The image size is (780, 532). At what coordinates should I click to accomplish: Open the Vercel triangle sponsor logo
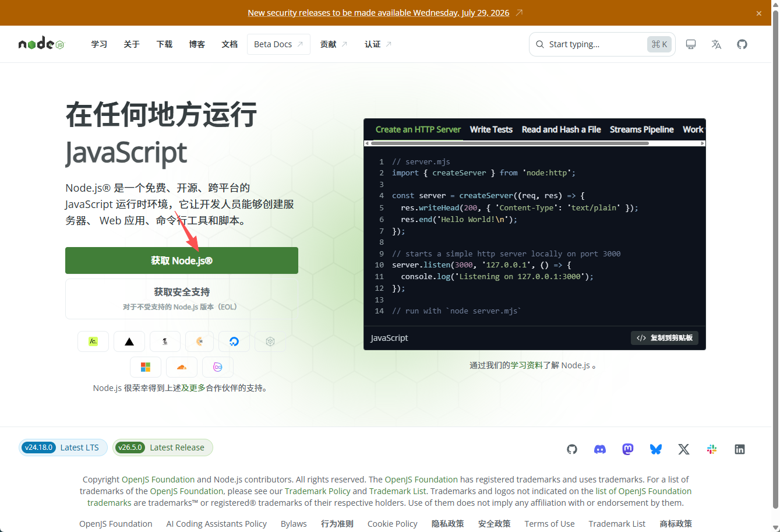click(x=129, y=341)
